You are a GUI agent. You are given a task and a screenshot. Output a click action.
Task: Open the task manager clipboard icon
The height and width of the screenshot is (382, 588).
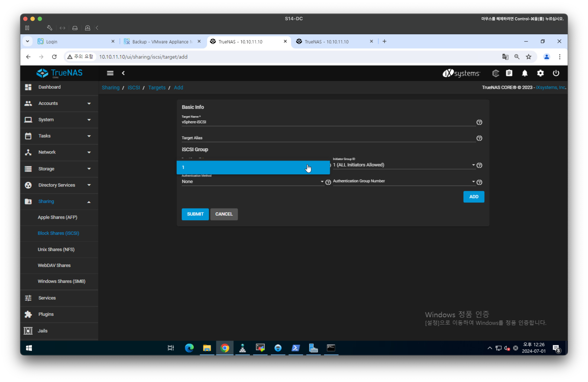[509, 73]
